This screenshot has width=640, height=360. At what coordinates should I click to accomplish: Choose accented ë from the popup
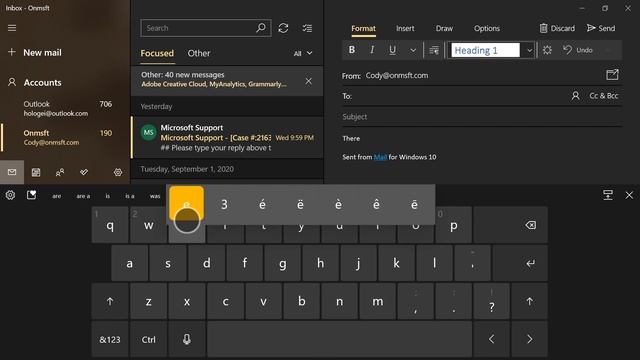tap(300, 204)
